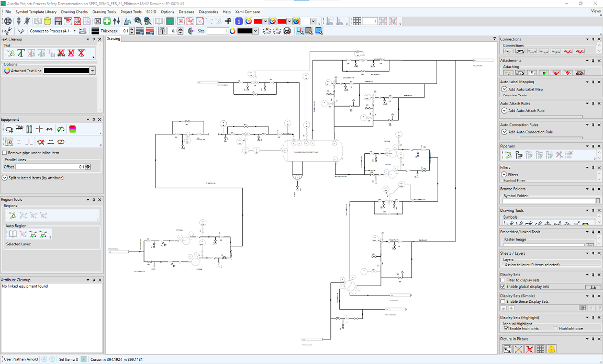Click the Nathan Arnold user link
603x364 pixels.
point(25,359)
